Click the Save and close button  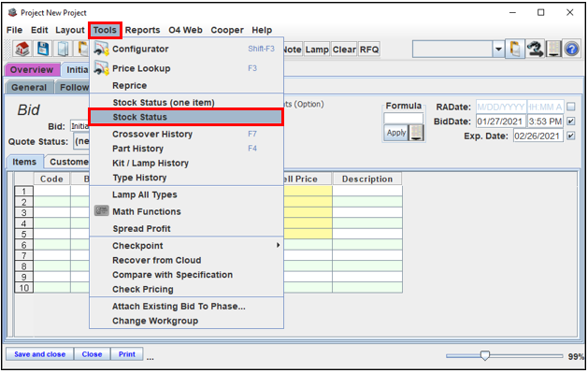pos(40,354)
